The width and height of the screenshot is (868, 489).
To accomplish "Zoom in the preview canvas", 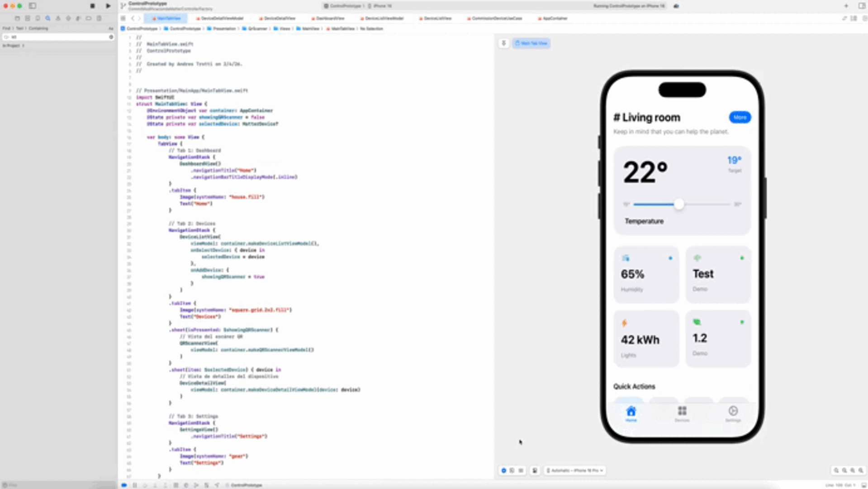I will coord(861,470).
